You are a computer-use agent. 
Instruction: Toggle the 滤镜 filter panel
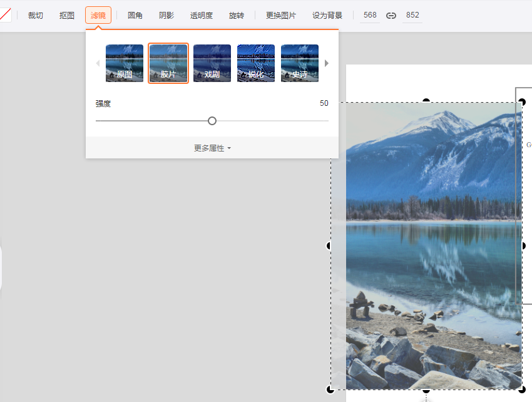click(98, 15)
